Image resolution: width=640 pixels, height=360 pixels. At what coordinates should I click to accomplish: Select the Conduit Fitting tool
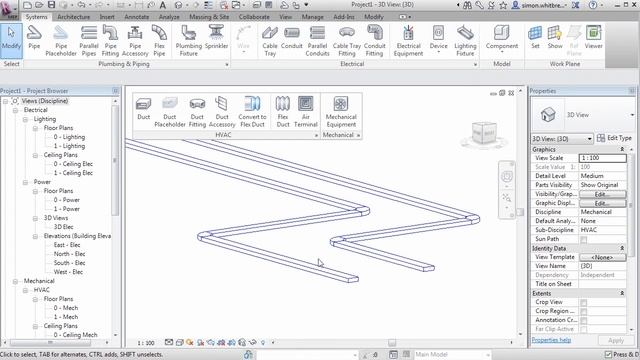(374, 41)
